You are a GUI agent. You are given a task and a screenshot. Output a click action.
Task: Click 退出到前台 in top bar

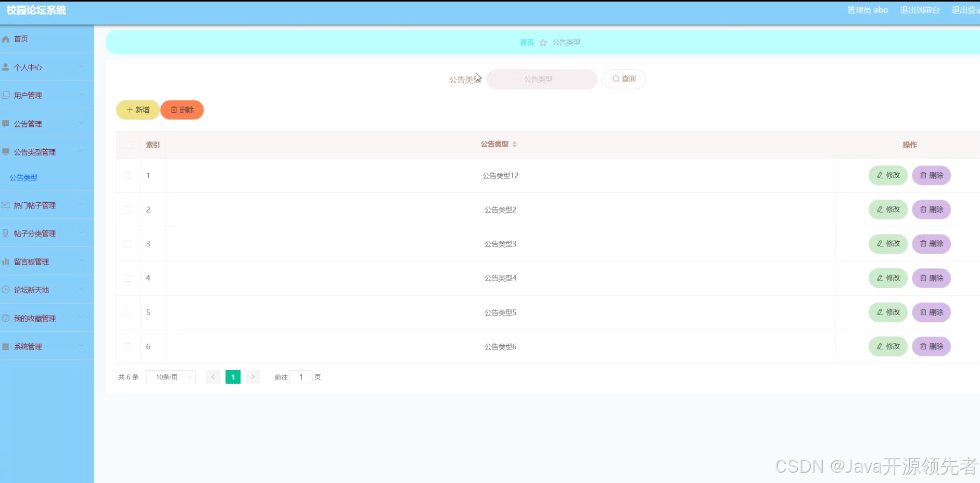920,10
